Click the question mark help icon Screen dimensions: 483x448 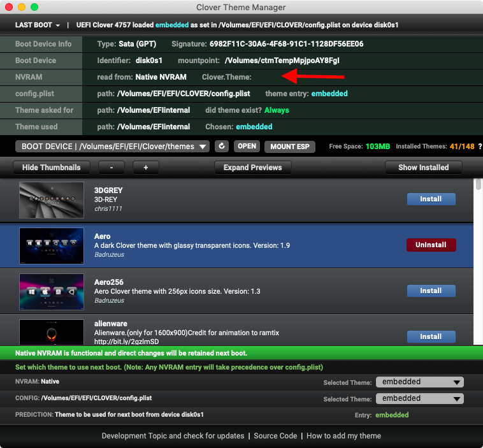click(x=480, y=147)
